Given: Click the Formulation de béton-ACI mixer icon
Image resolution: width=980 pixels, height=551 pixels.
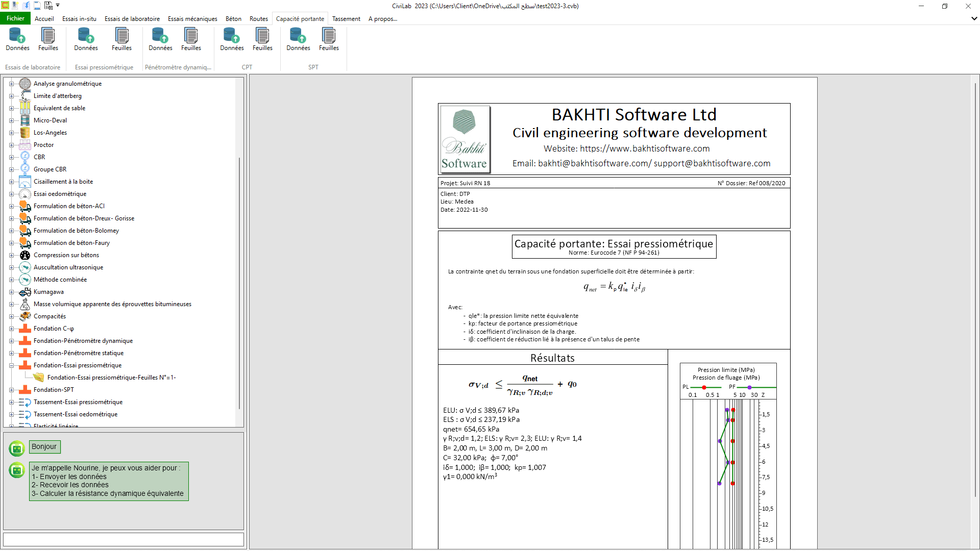Looking at the screenshot, I should click(25, 206).
